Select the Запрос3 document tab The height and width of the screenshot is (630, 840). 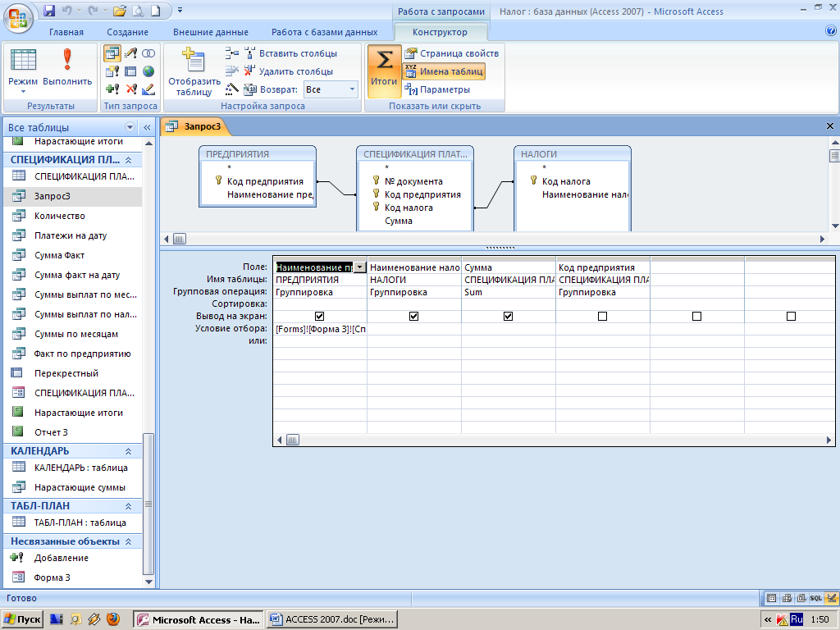[x=194, y=126]
